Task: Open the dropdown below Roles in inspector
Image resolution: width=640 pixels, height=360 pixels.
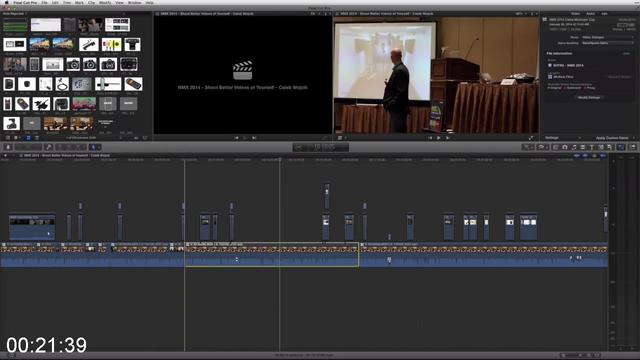Action: tap(607, 43)
